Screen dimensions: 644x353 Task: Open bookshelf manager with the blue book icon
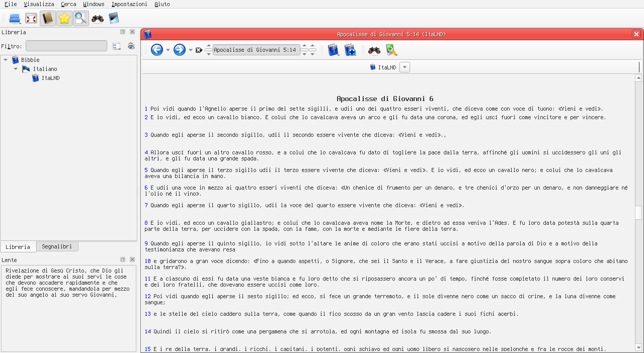(x=114, y=19)
